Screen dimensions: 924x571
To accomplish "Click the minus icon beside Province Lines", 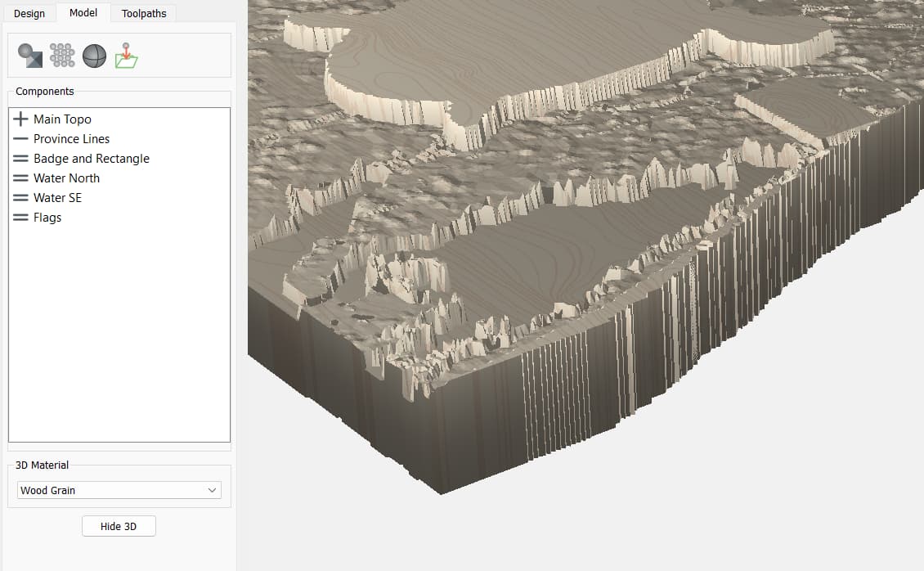I will click(x=21, y=139).
